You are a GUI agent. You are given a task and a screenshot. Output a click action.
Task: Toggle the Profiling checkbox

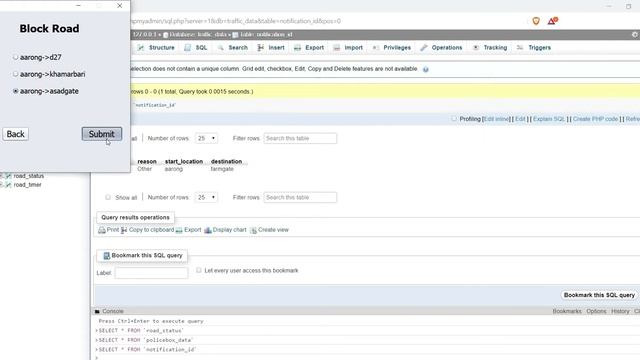(x=454, y=119)
